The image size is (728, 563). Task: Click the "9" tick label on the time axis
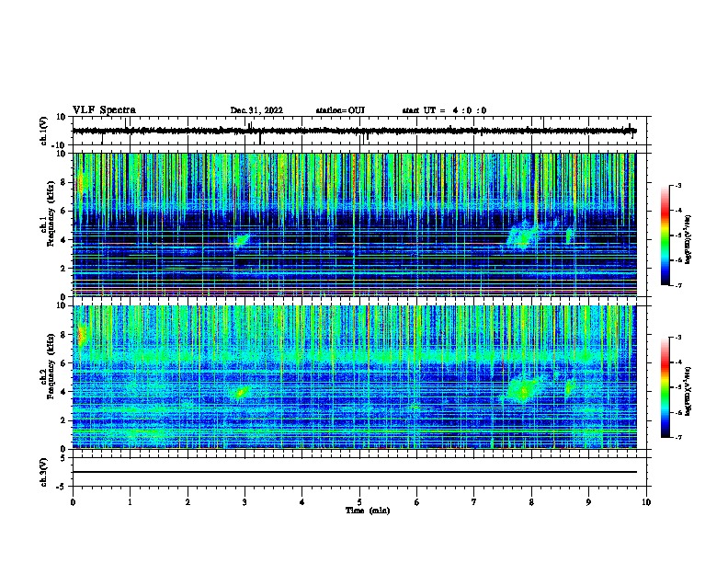coord(588,502)
